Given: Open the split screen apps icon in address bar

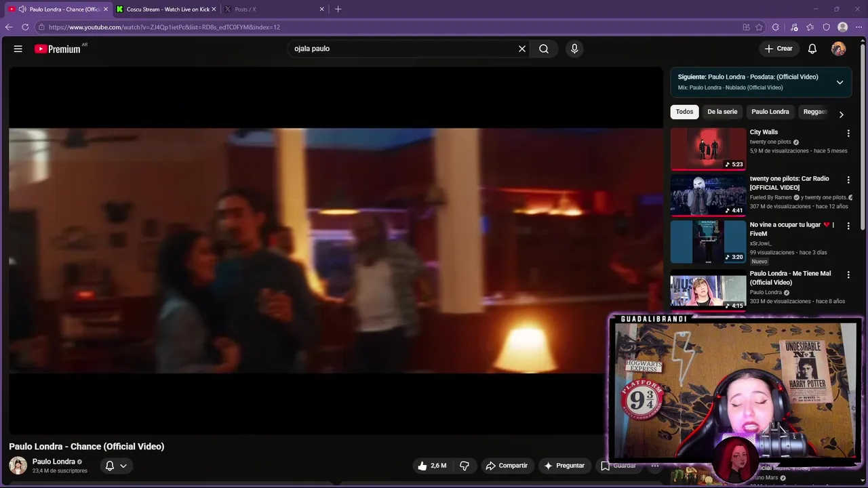Looking at the screenshot, I should point(746,27).
